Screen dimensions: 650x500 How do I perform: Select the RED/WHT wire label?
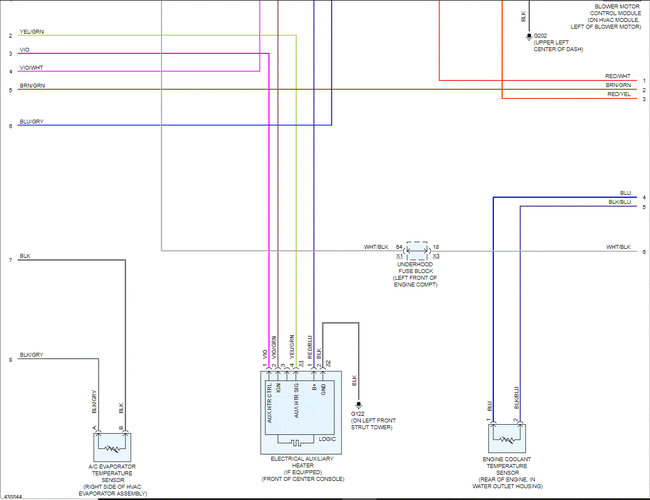pyautogui.click(x=618, y=76)
